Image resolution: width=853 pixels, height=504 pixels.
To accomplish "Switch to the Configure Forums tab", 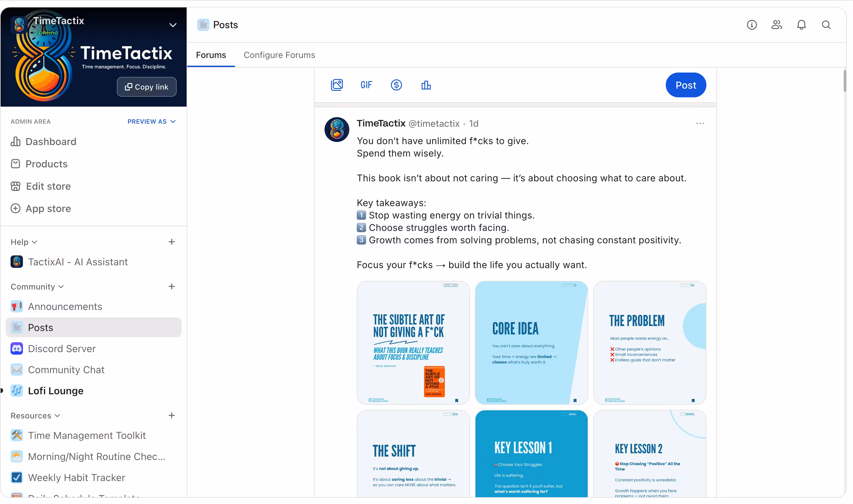I will tap(280, 55).
